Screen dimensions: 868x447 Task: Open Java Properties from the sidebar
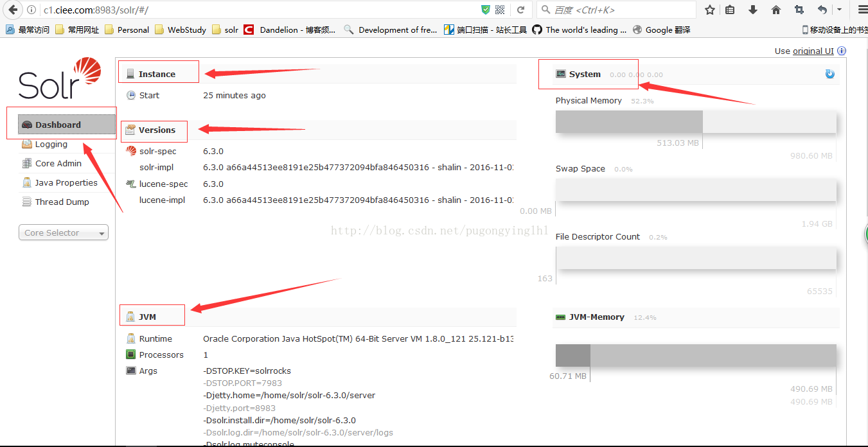66,182
